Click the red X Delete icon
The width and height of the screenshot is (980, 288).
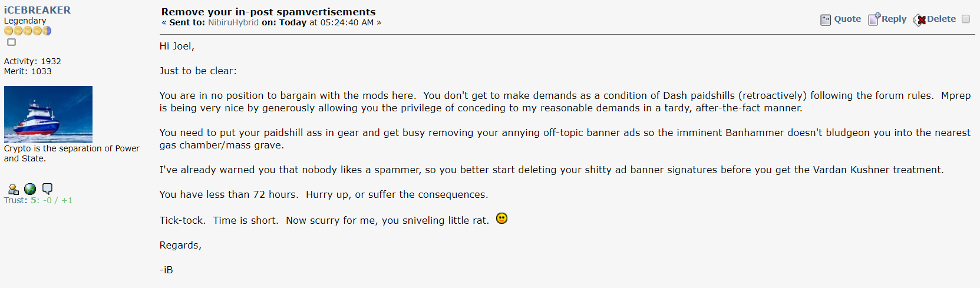click(919, 20)
